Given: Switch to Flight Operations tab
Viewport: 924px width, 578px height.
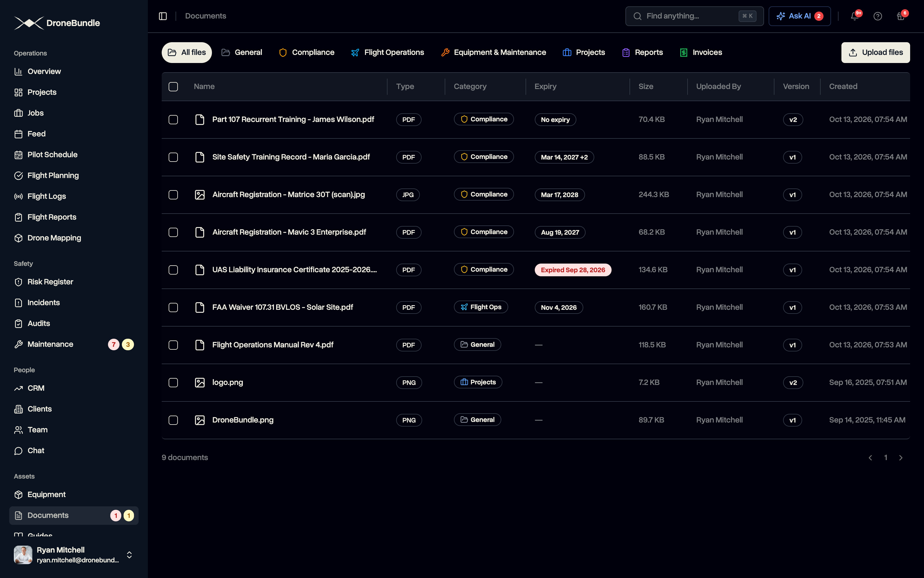Looking at the screenshot, I should 387,52.
